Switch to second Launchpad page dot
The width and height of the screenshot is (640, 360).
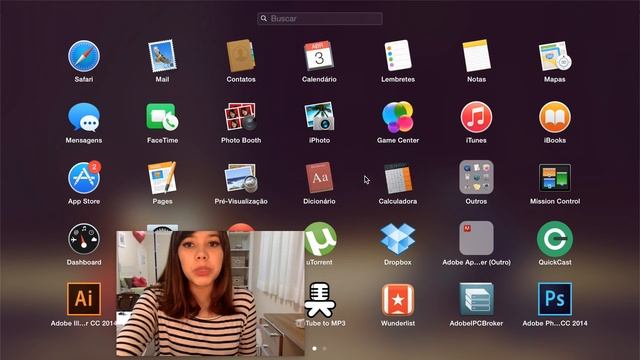(324, 349)
